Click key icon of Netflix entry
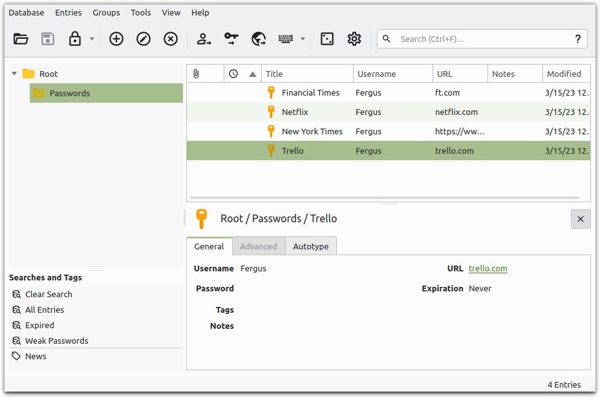Viewport: 600px width, 398px height. pos(271,112)
